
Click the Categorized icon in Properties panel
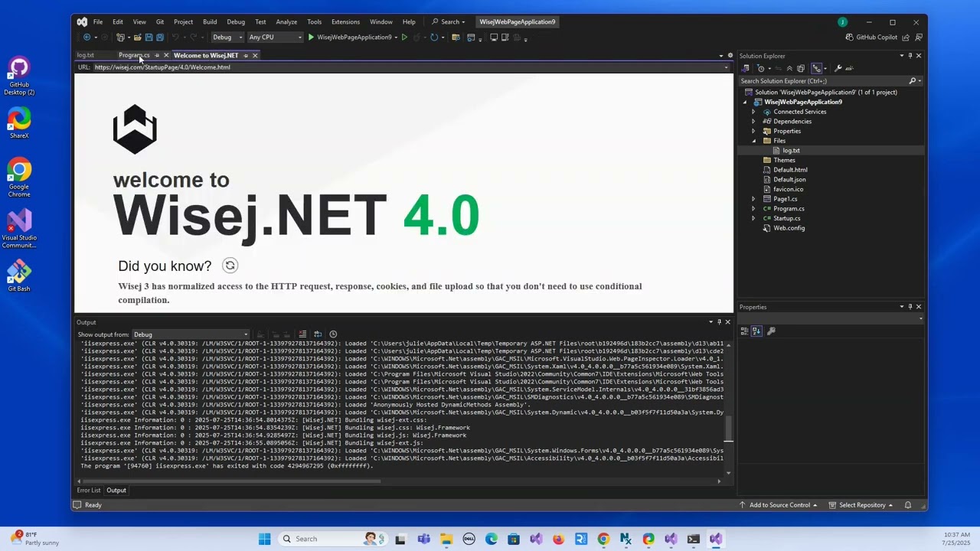click(744, 331)
